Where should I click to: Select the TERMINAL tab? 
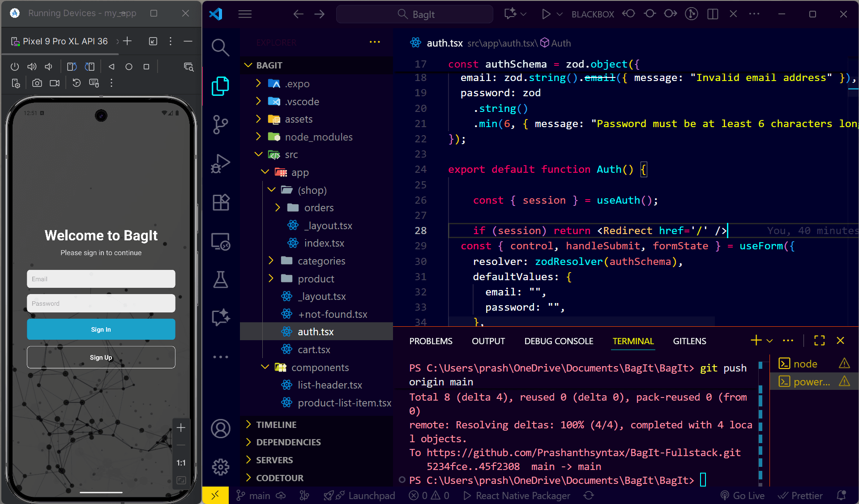coord(633,341)
